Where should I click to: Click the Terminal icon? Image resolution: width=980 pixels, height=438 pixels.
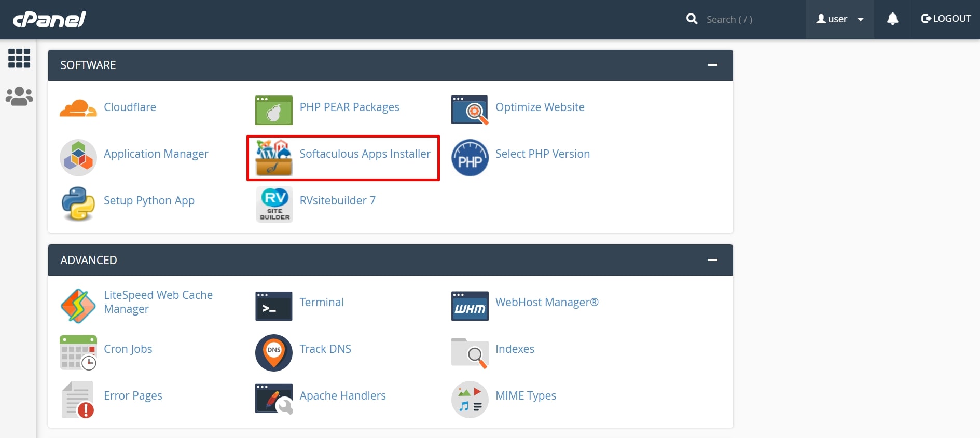coord(274,306)
